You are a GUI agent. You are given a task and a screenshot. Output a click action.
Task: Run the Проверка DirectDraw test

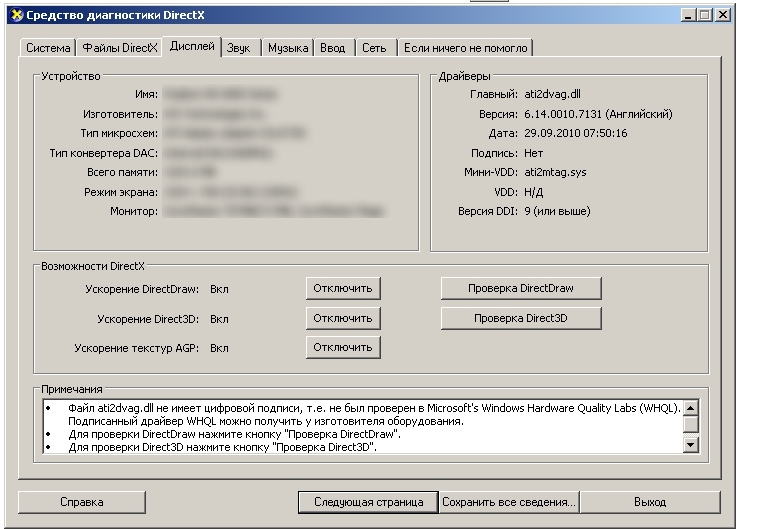pyautogui.click(x=521, y=288)
